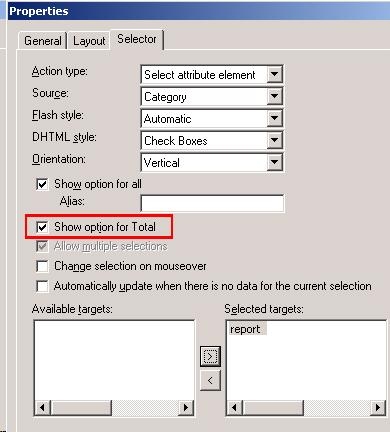Screen dimensions: 390x432
Task: Enable Change selection on mouseover
Action: [42, 266]
